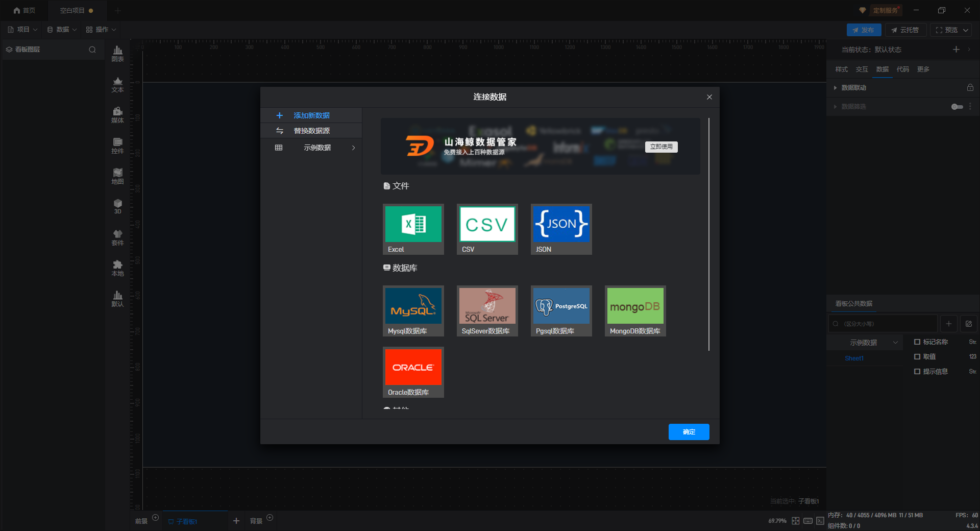Select 替换数据源 in the dialog sidebar

point(311,131)
